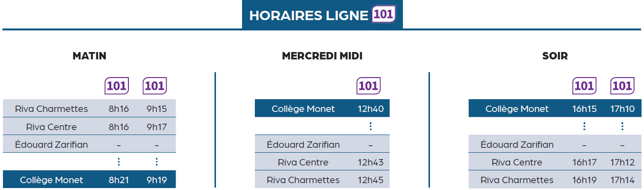Viewport: 644px width, 190px height.
Task: Click Édouard Zarifian stop in SOIR table
Action: click(x=517, y=144)
